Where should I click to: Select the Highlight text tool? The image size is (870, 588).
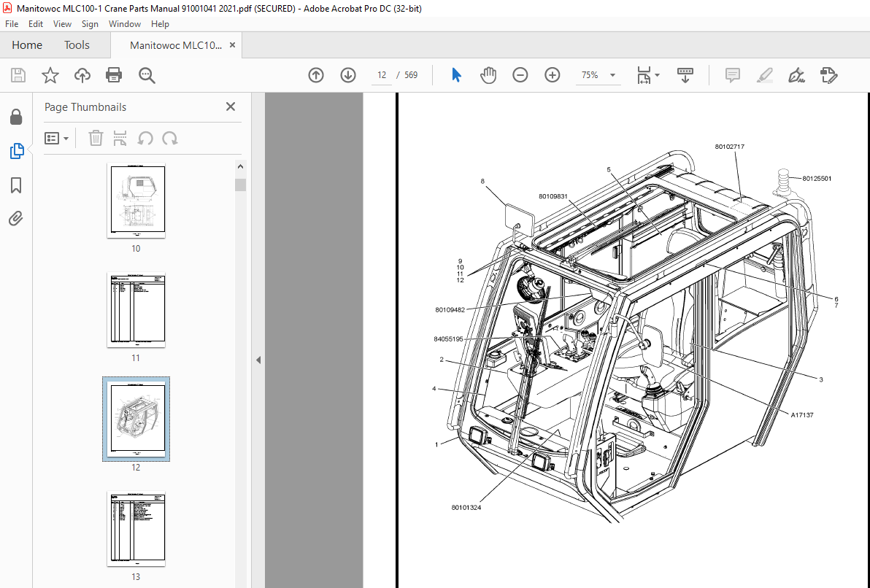[765, 75]
